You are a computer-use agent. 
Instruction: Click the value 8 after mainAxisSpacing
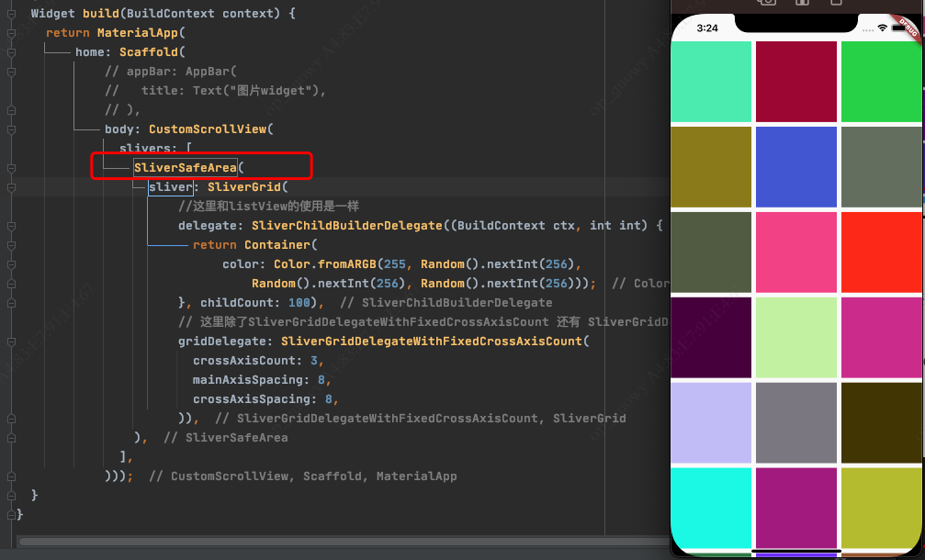tap(321, 380)
